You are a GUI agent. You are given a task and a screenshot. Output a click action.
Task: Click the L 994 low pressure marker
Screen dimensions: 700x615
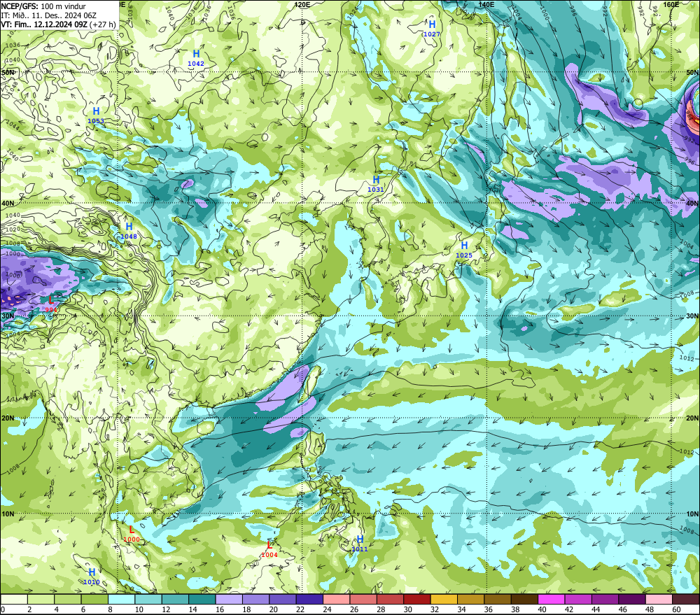coord(51,304)
